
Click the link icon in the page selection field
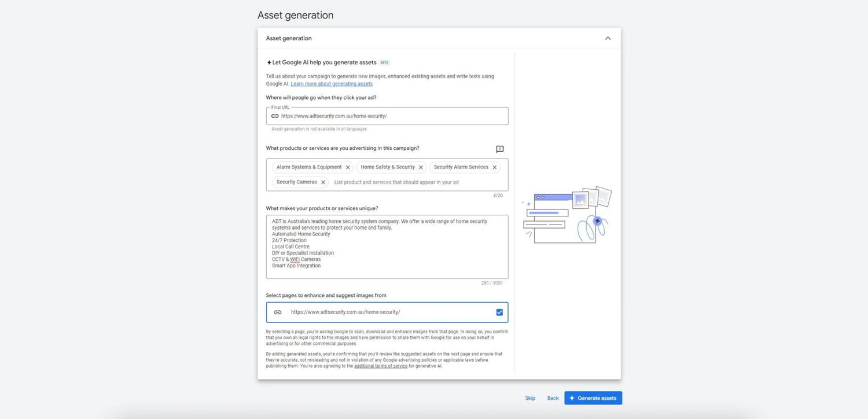click(278, 312)
